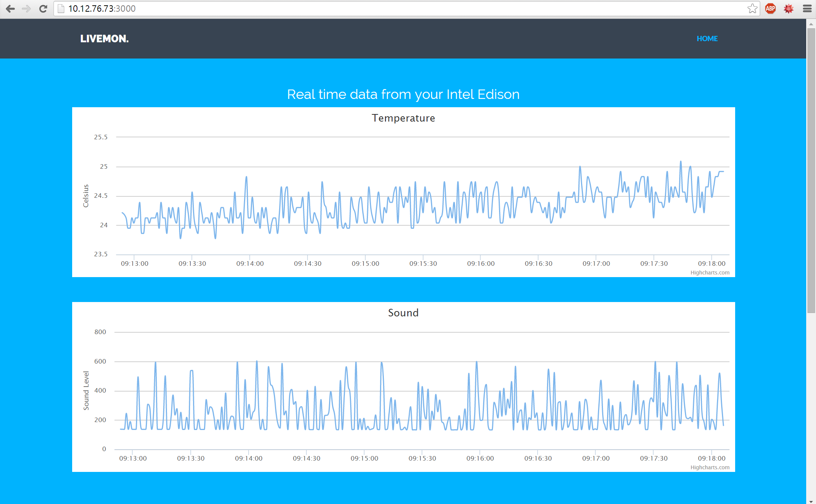Click the LIVEMON. brand logo
Viewport: 816px width, 504px height.
(x=104, y=39)
